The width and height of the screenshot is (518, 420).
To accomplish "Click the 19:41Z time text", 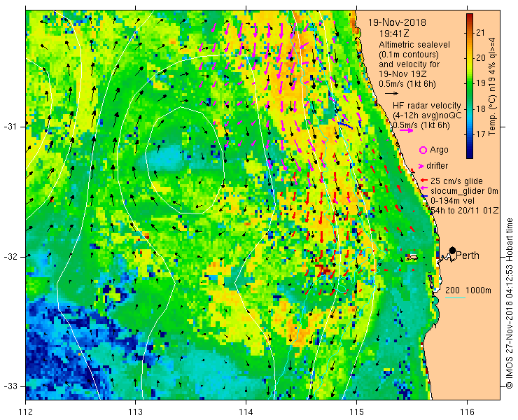I will tap(394, 34).
